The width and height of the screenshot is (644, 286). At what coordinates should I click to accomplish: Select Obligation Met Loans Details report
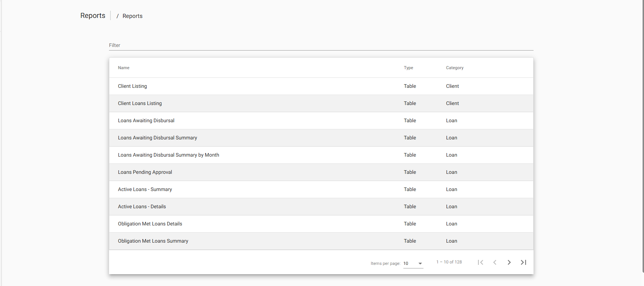[150, 224]
